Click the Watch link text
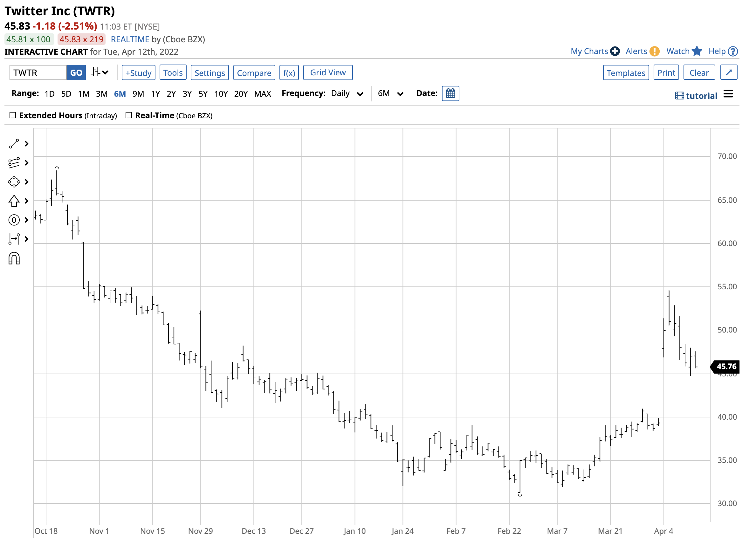The width and height of the screenshot is (756, 543). [678, 51]
